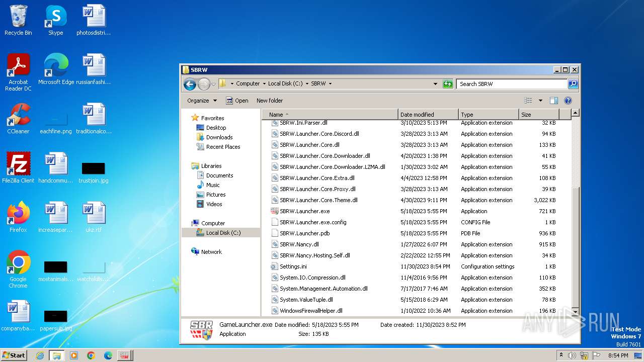Open CCleaner desktop shortcut

(18, 119)
